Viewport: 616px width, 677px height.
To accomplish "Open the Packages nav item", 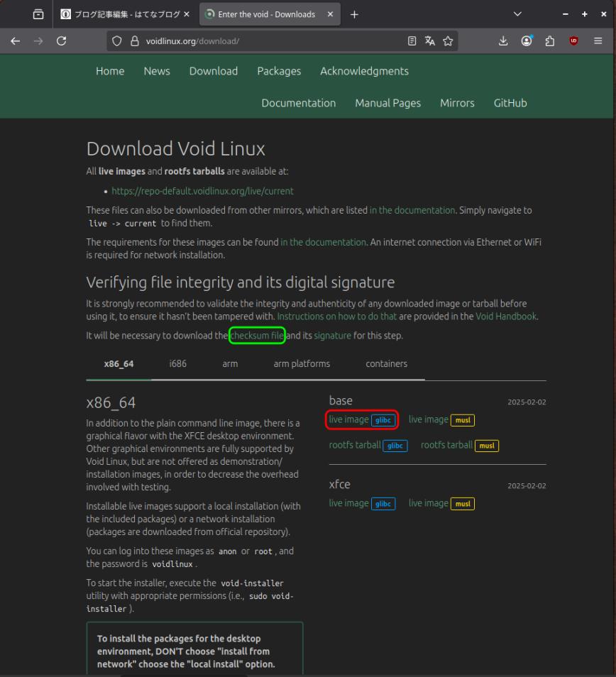I will (x=279, y=71).
